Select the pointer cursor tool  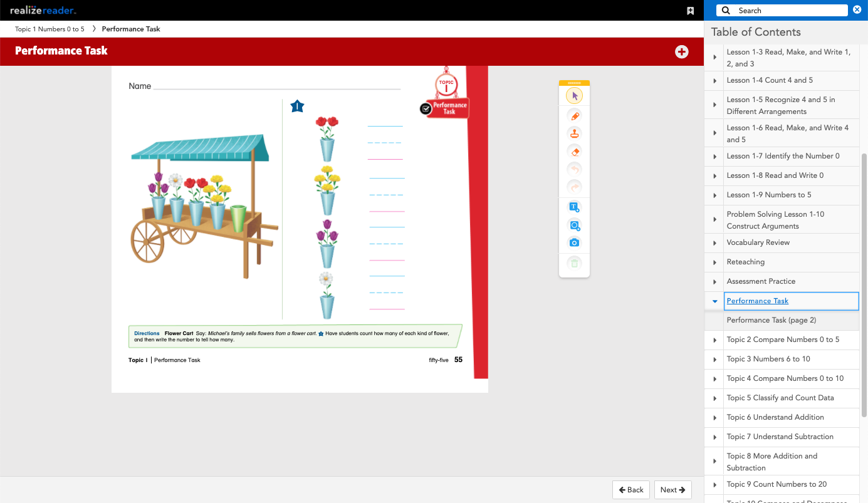574,96
